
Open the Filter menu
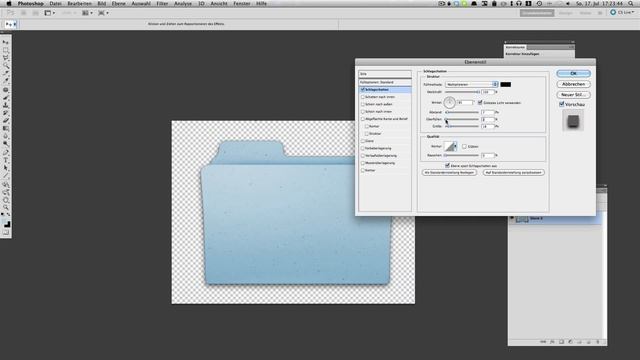pos(162,3)
